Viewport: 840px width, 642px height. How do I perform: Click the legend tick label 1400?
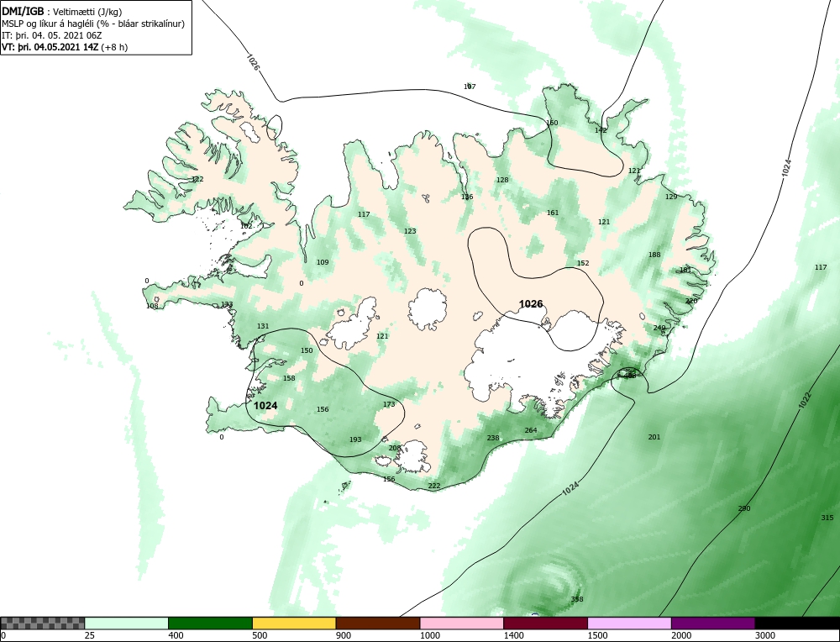[x=513, y=635]
